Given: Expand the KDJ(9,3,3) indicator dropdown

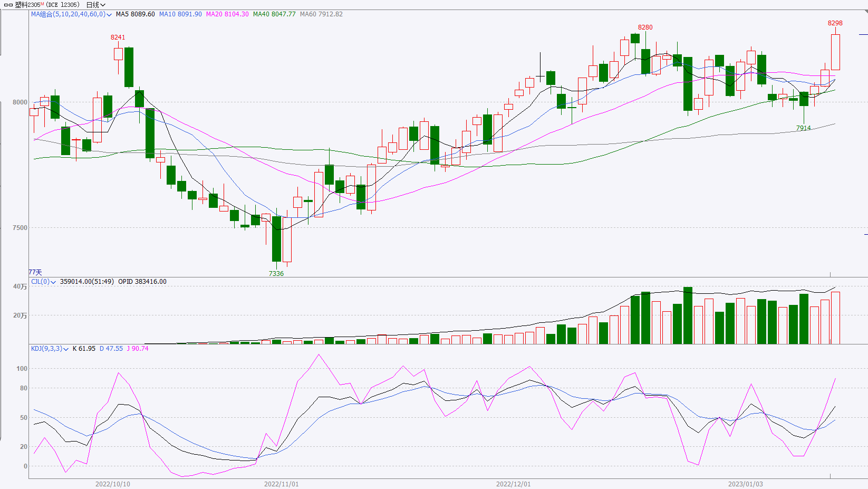Looking at the screenshot, I should pyautogui.click(x=66, y=349).
